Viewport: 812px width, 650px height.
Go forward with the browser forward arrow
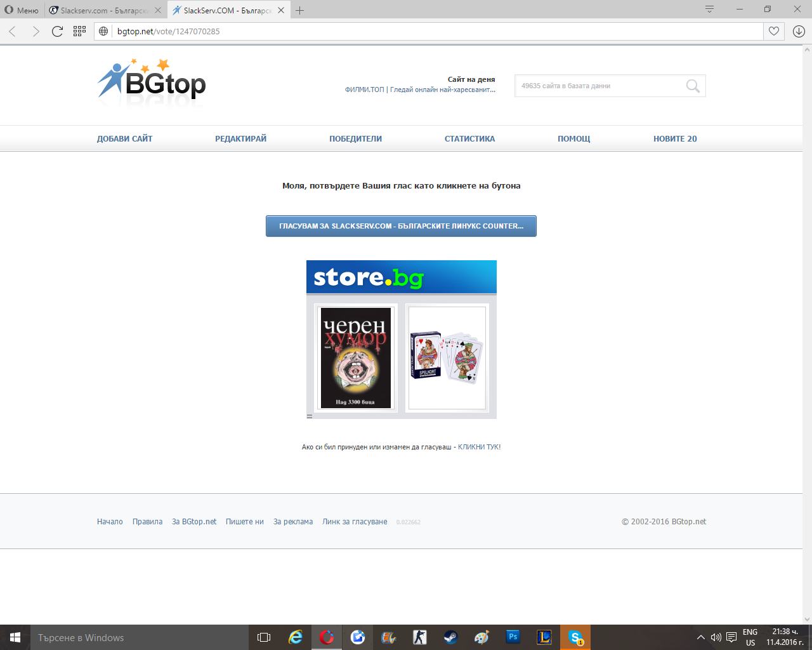click(x=36, y=31)
